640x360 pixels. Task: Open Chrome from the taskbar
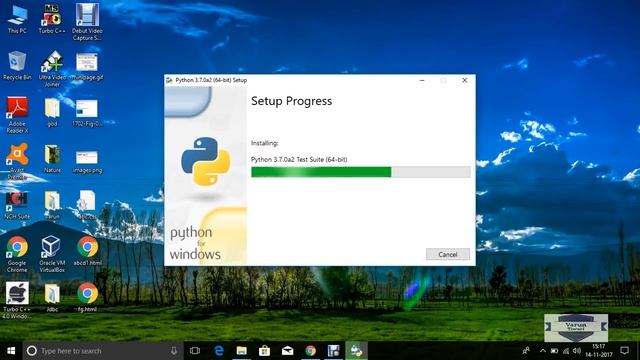click(311, 351)
